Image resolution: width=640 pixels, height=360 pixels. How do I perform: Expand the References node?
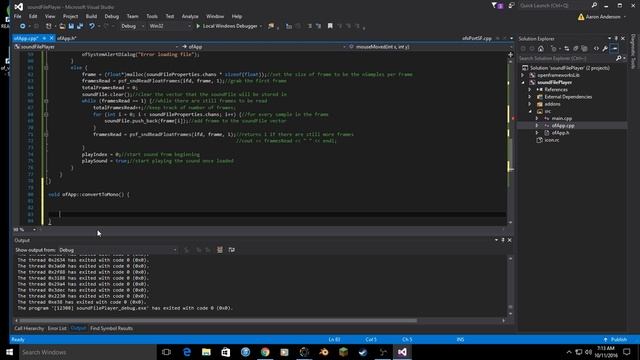tap(530, 90)
